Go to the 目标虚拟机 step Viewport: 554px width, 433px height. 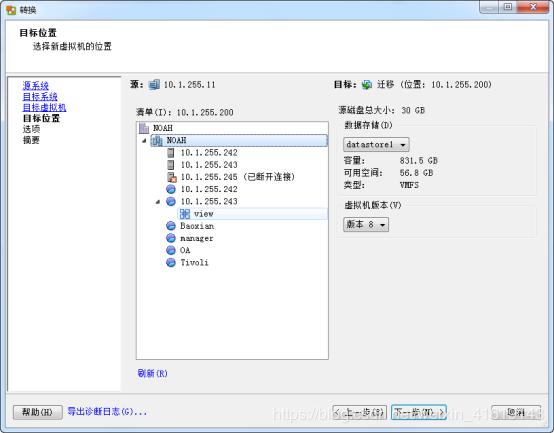point(44,107)
